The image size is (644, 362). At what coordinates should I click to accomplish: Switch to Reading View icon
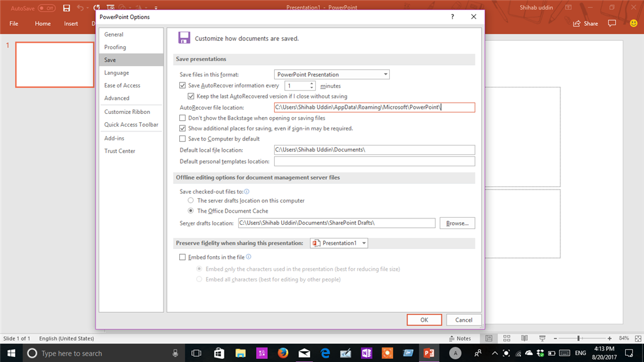coord(525,338)
